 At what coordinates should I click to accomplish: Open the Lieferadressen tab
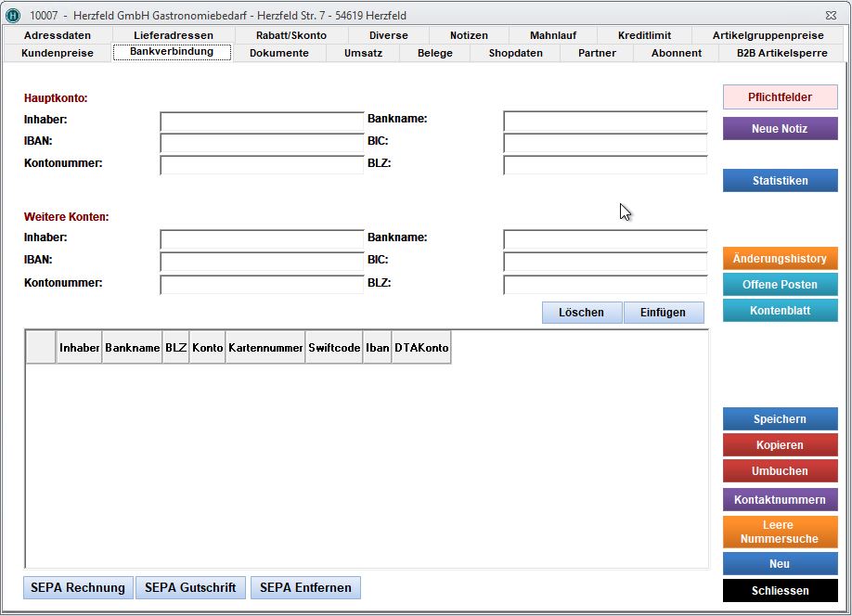(x=174, y=35)
